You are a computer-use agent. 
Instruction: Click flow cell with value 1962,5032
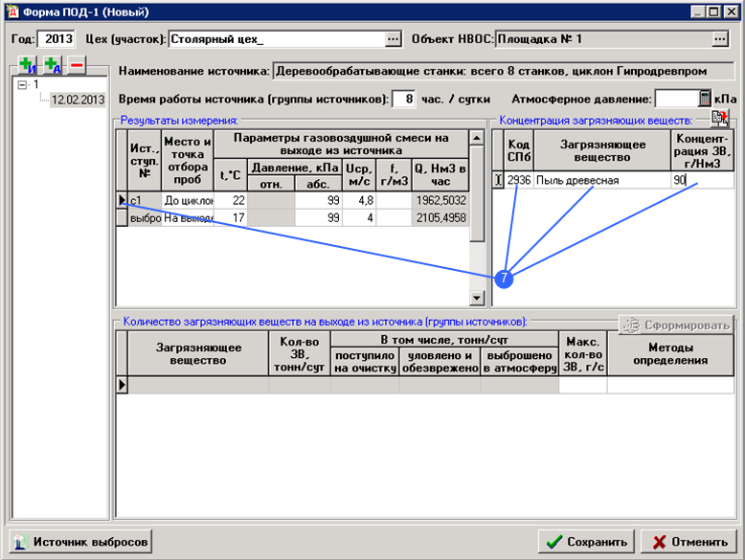point(440,200)
